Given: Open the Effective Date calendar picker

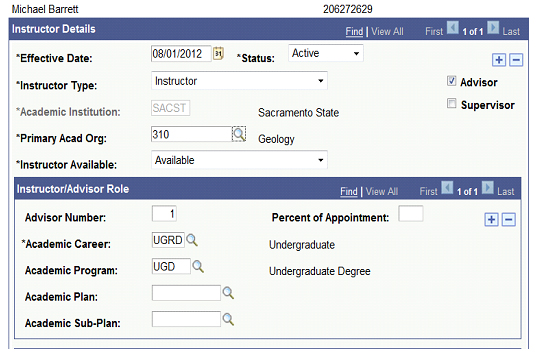Looking at the screenshot, I should [218, 53].
